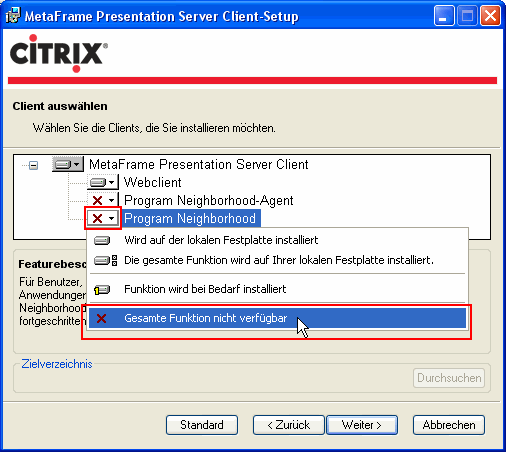Image resolution: width=506 pixels, height=452 pixels.
Task: Click the red X icon beside Program Neighborhood-Agent
Action: (x=97, y=201)
